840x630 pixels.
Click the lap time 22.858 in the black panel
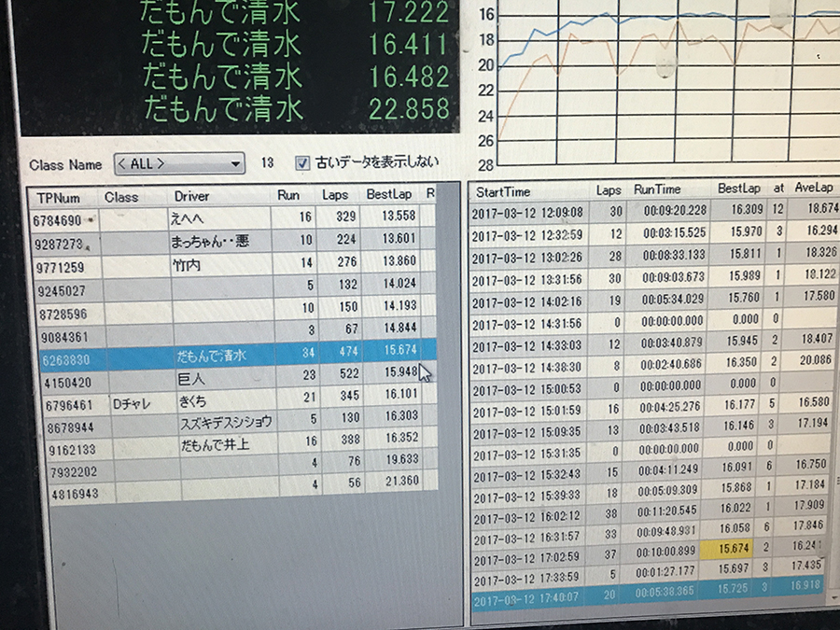coord(410,109)
